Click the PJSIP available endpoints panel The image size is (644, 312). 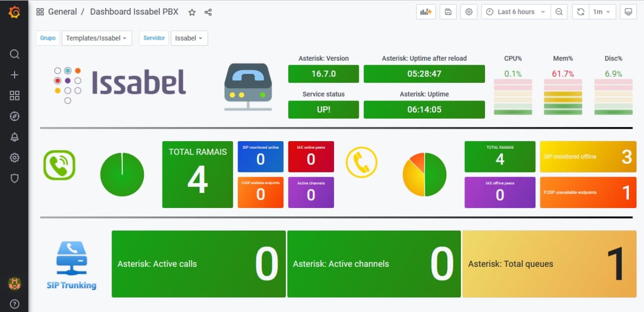tap(260, 192)
